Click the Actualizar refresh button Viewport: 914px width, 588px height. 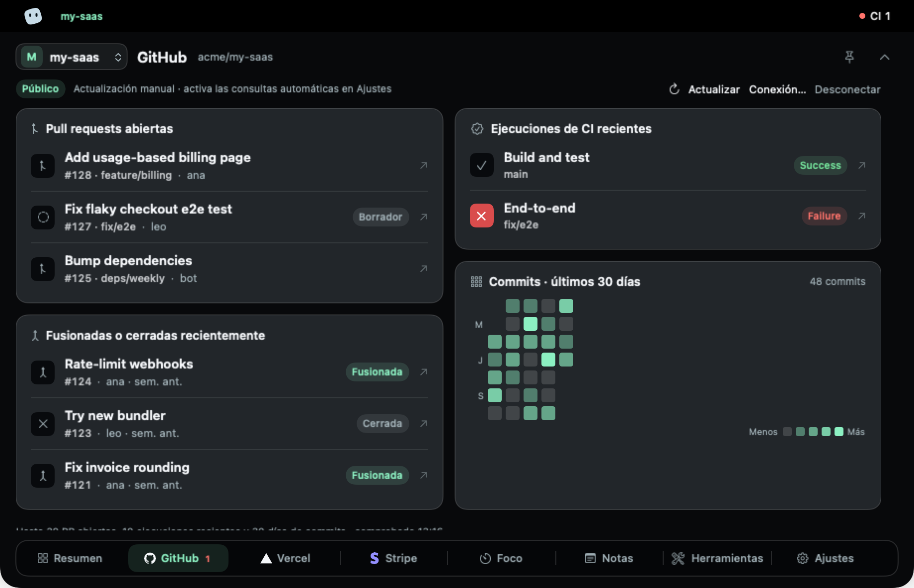pyautogui.click(x=704, y=89)
